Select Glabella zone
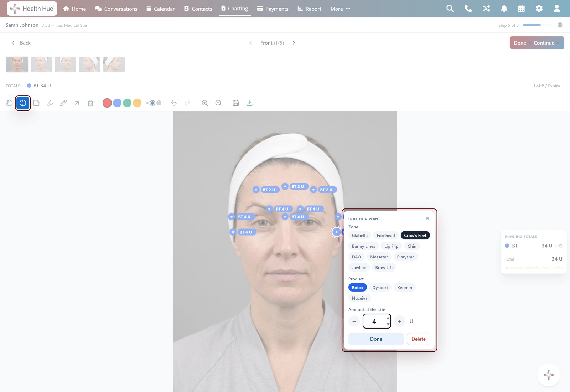Screen dimensions: 570x392 tap(360, 236)
